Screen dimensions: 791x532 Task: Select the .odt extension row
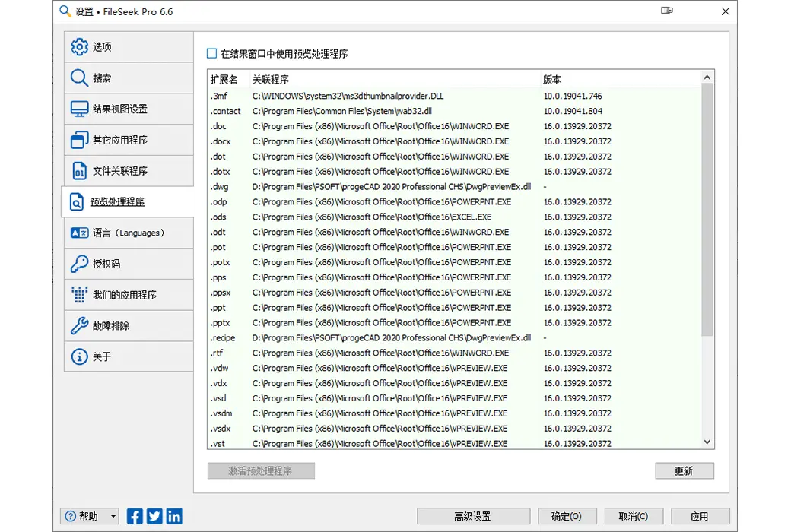tap(454, 232)
